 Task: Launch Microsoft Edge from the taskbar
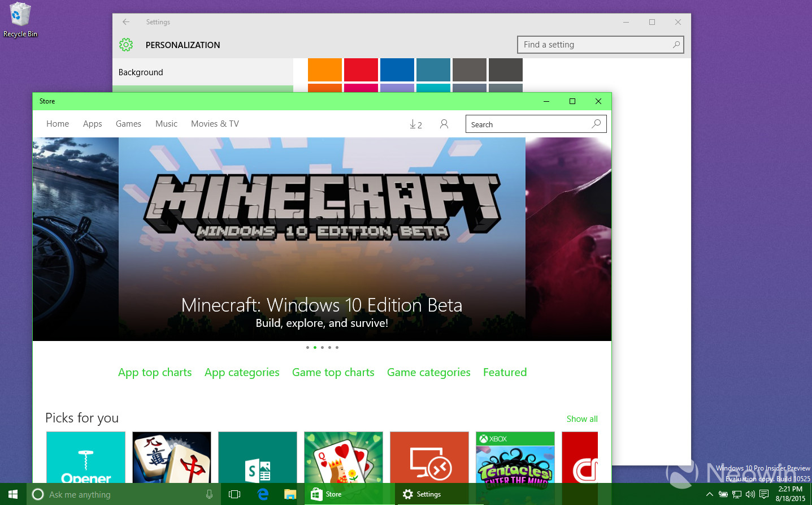(x=263, y=494)
